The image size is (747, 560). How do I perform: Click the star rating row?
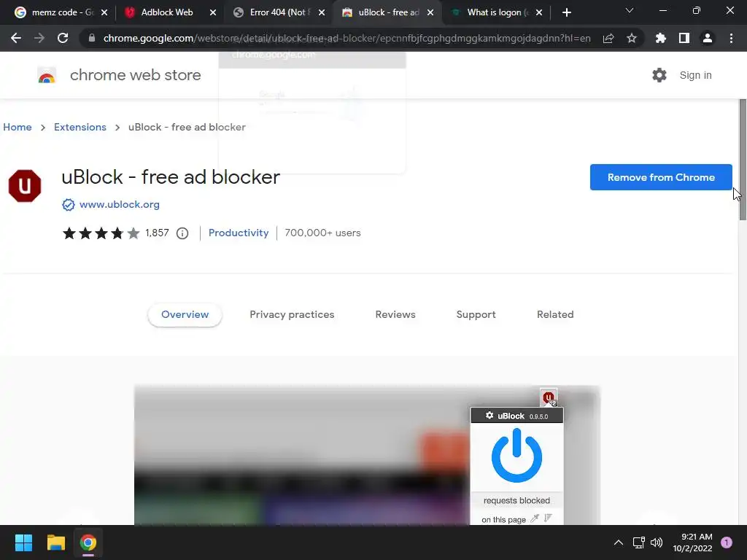[101, 233]
